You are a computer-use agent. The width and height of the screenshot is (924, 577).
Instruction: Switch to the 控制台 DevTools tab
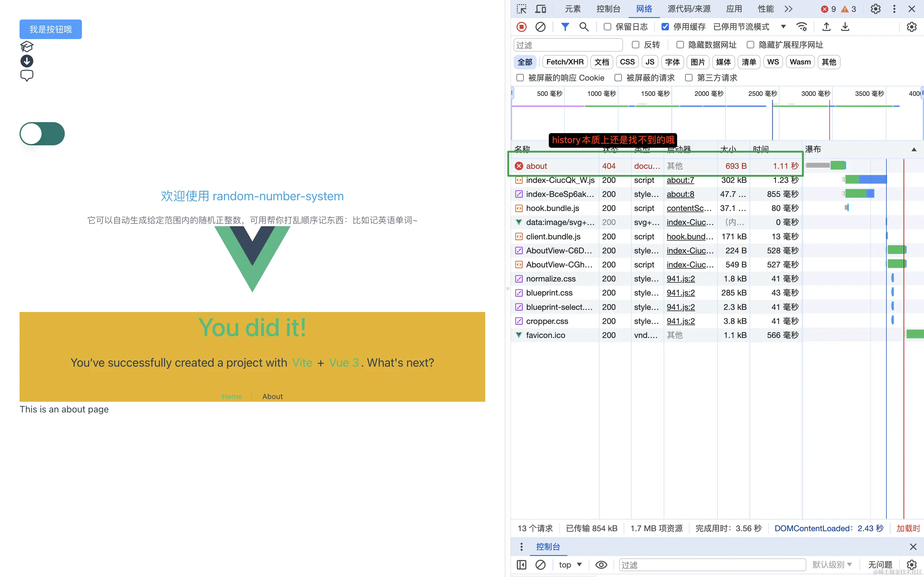coord(608,9)
